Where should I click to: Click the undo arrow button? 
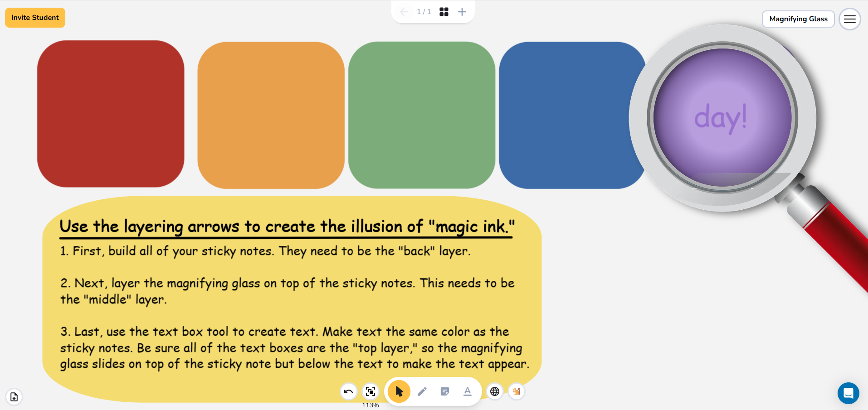point(348,391)
